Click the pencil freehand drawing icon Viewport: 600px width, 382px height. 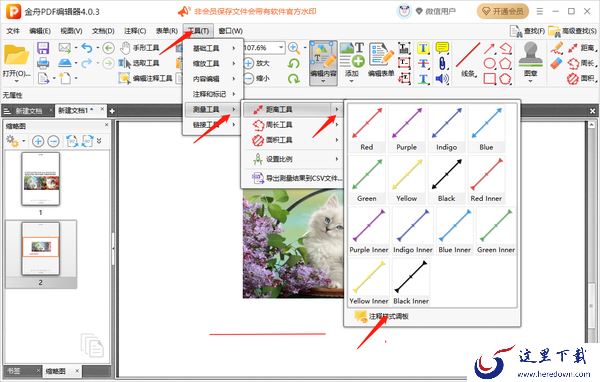(557, 48)
